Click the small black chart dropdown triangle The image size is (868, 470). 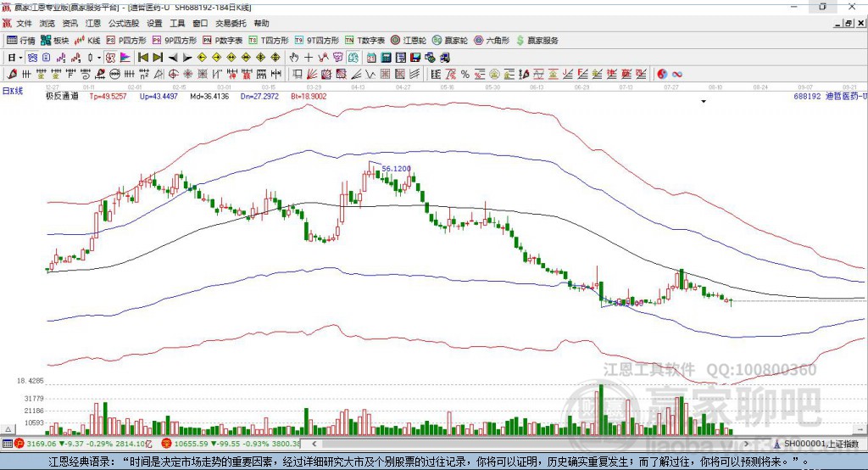point(704,102)
